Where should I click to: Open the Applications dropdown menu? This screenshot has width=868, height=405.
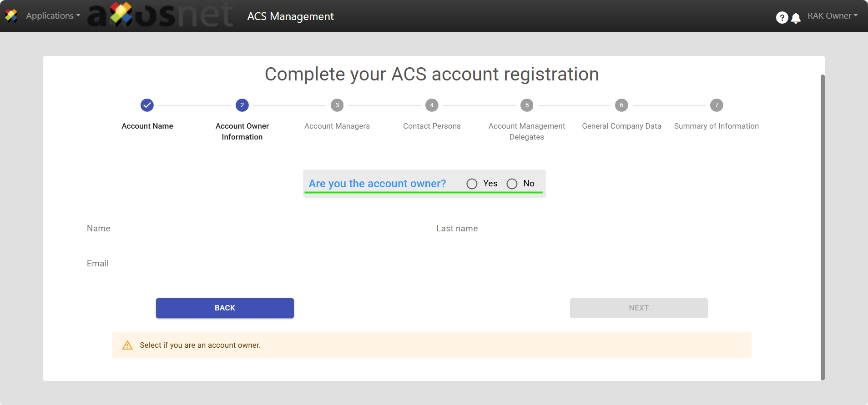pos(53,16)
